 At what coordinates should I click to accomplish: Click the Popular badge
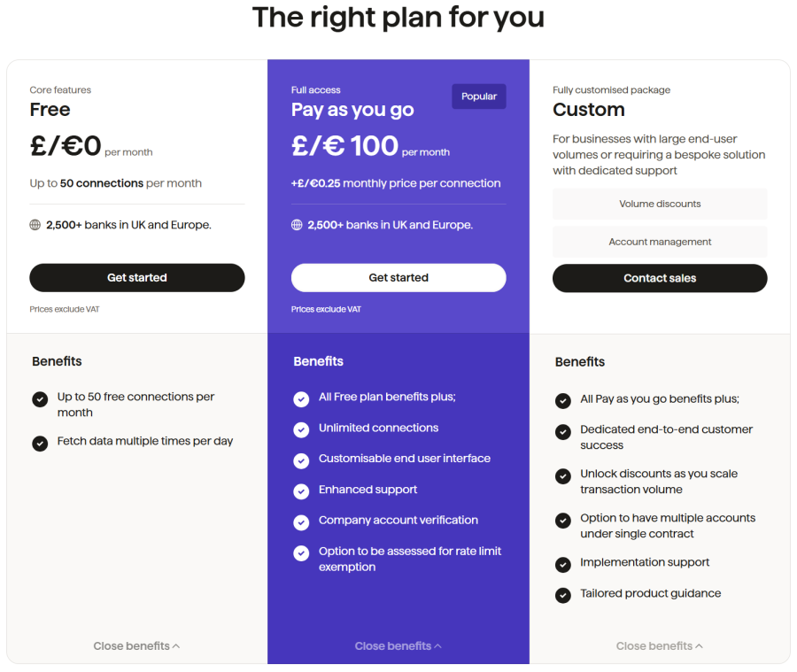(479, 97)
